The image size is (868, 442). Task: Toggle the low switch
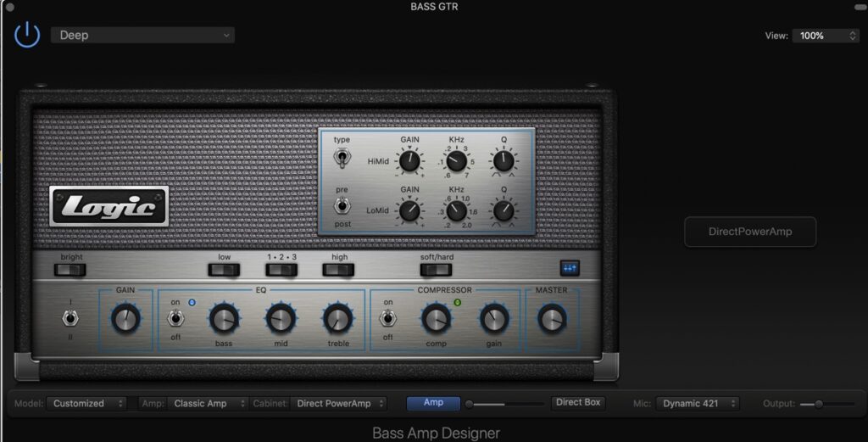[224, 270]
